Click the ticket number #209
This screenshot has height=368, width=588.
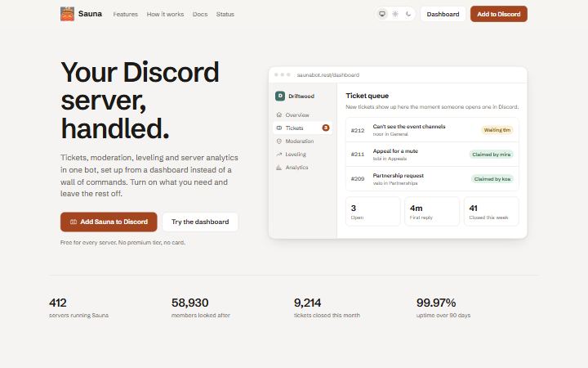(358, 179)
